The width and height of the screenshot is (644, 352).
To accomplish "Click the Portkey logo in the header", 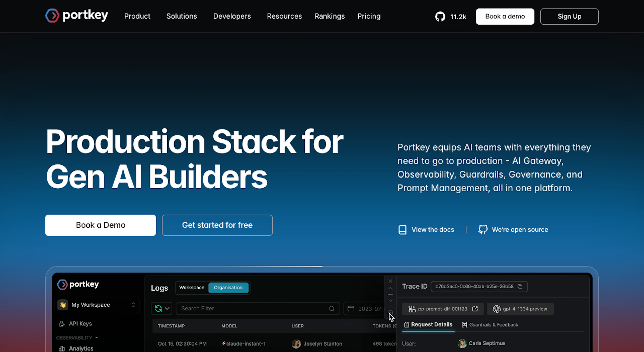I will (76, 16).
